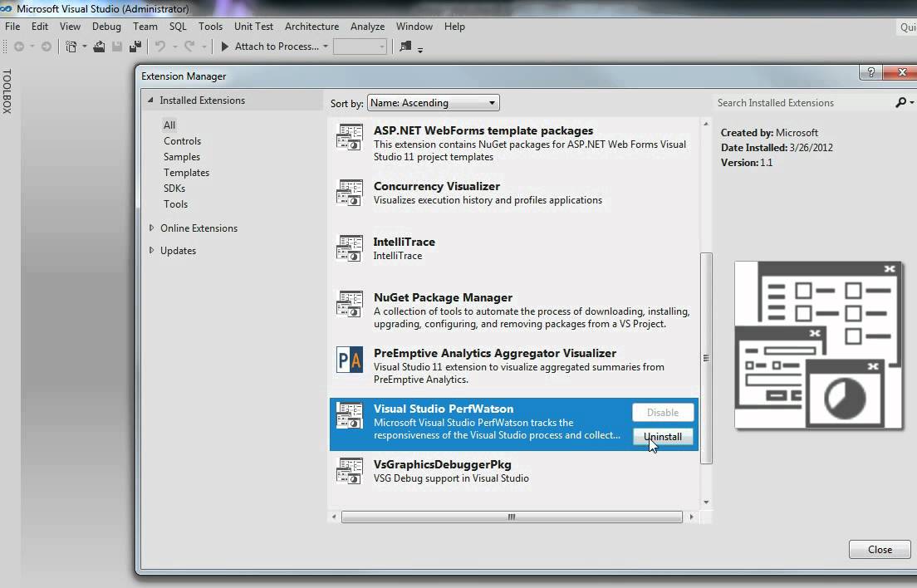This screenshot has height=588, width=917.
Task: Click the Navigate Forward toolbar arrow
Action: 46,47
